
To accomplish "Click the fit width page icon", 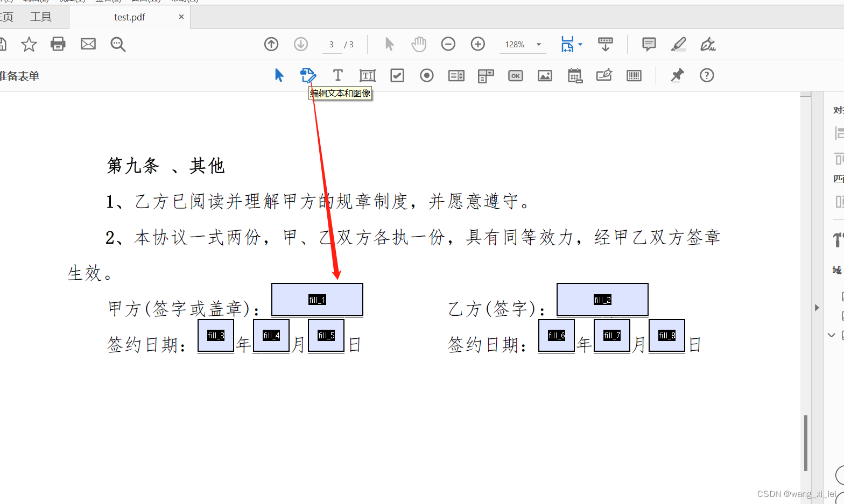I will (x=567, y=44).
